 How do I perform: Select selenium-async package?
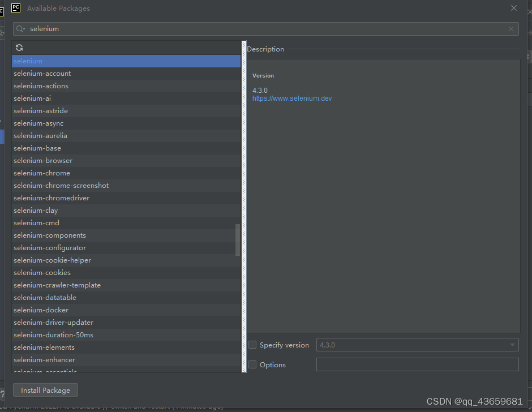126,123
